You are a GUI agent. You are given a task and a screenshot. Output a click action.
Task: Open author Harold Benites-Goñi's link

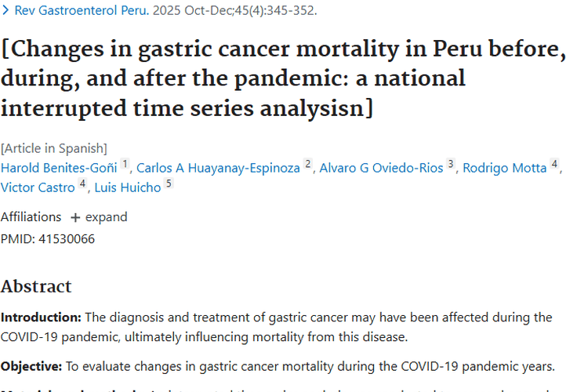(x=59, y=168)
